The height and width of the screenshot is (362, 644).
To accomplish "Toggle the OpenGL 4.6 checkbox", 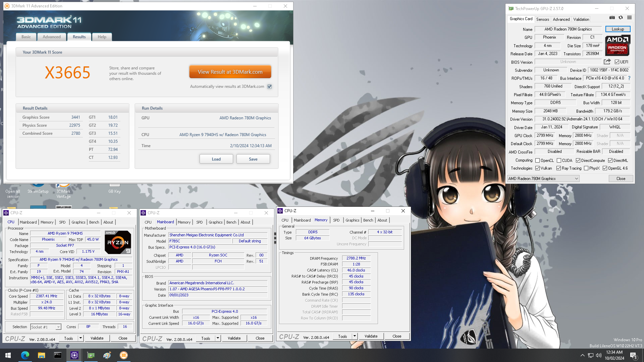I will 605,168.
